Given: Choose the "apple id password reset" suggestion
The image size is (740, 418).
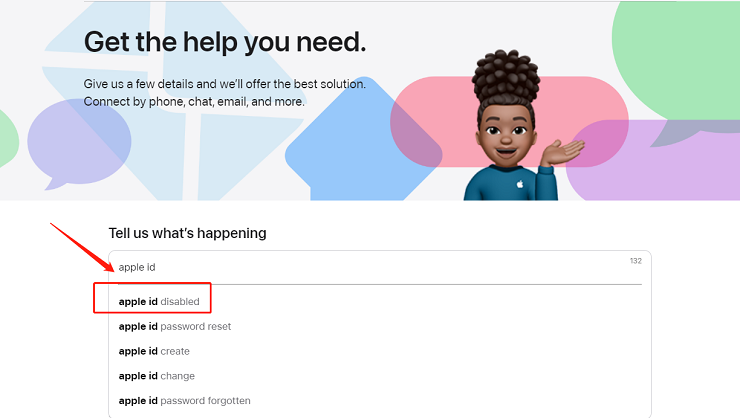Looking at the screenshot, I should 175,326.
